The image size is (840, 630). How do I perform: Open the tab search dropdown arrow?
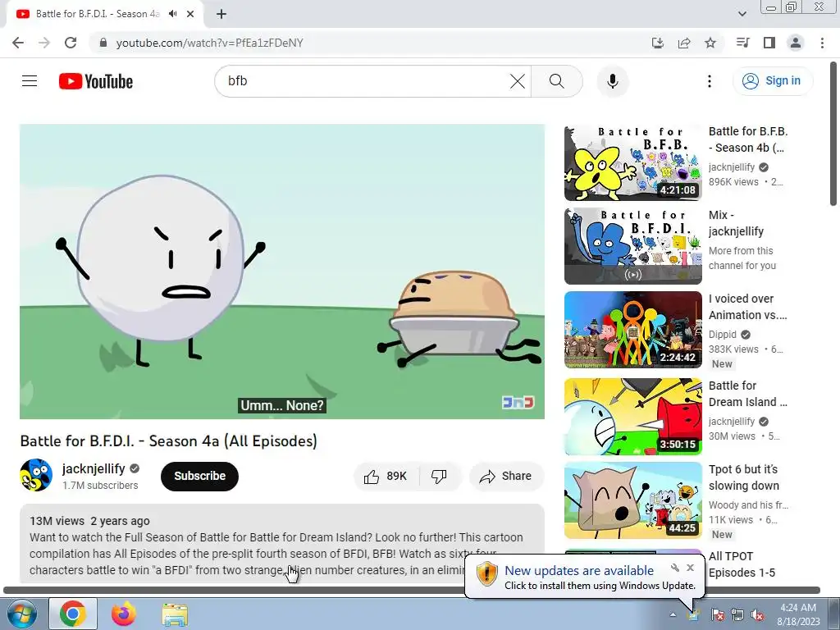(742, 14)
